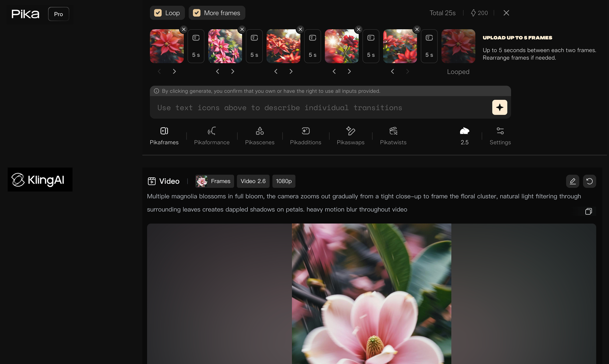Move first frame right with arrow
The image size is (609, 364).
[174, 71]
